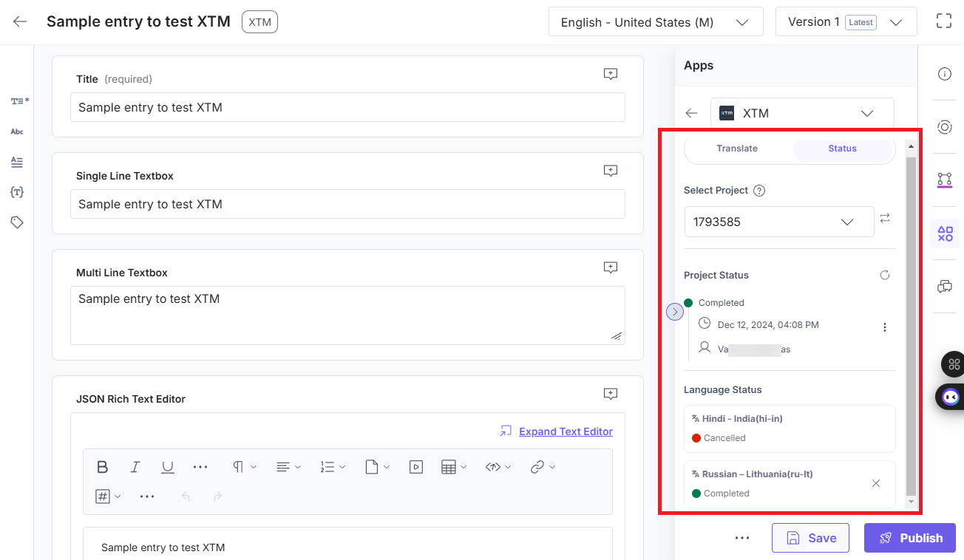
Task: Add comment on Title field
Action: pos(611,74)
